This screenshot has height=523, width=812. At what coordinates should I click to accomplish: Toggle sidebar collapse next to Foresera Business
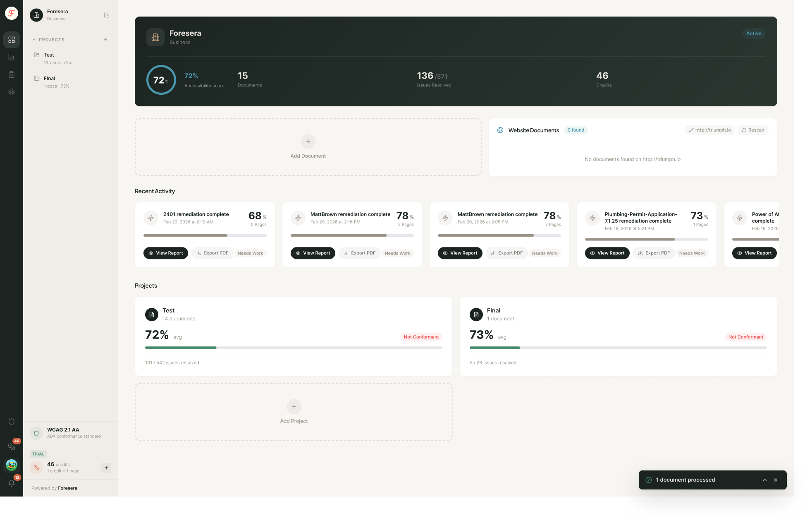107,15
